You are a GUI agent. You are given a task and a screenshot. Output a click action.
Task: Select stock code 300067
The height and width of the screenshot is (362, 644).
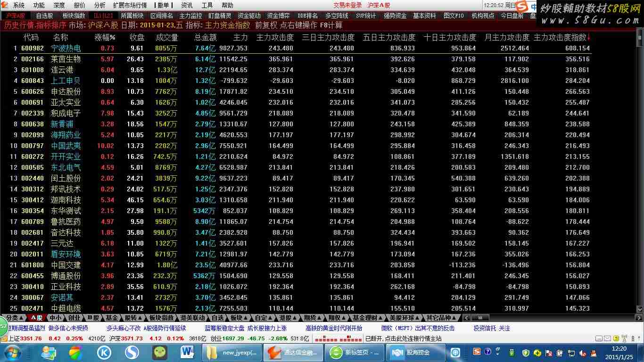pyautogui.click(x=33, y=297)
